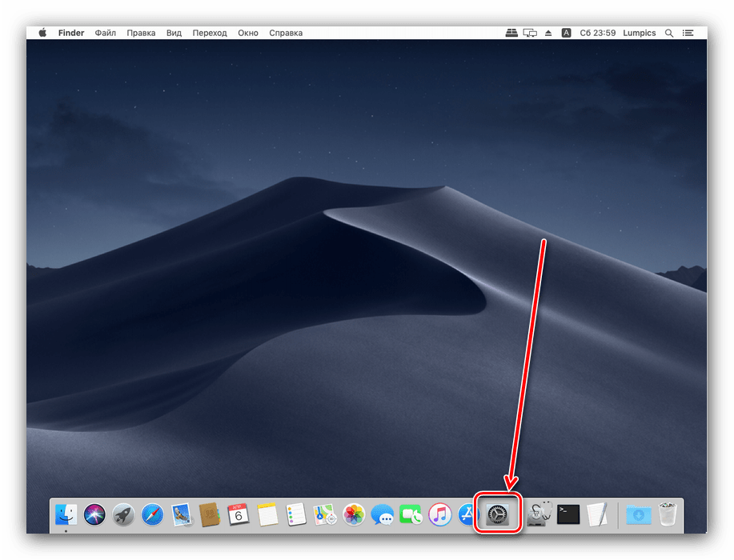Open the Apple menu
Screen dimensions: 734x560
pos(42,33)
